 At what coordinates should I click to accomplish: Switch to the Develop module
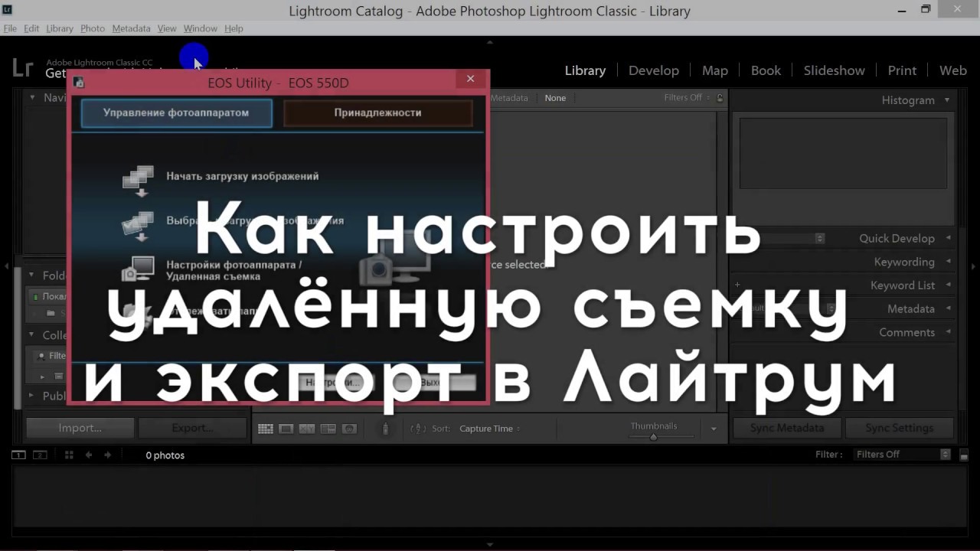click(x=654, y=70)
